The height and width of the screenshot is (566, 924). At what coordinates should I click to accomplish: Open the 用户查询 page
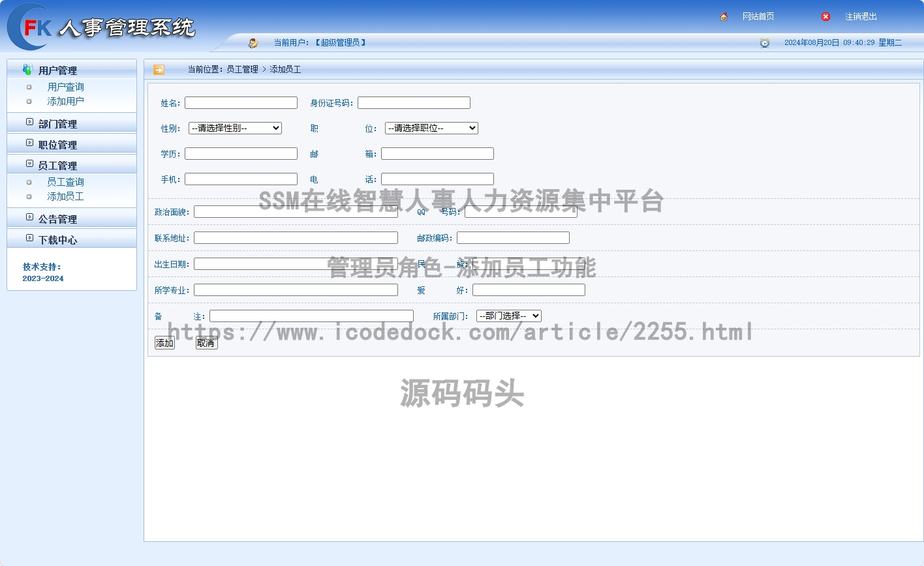[65, 87]
